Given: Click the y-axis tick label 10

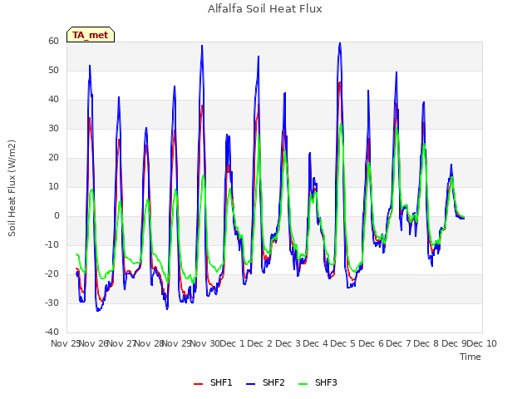Looking at the screenshot, I should pyautogui.click(x=53, y=186).
